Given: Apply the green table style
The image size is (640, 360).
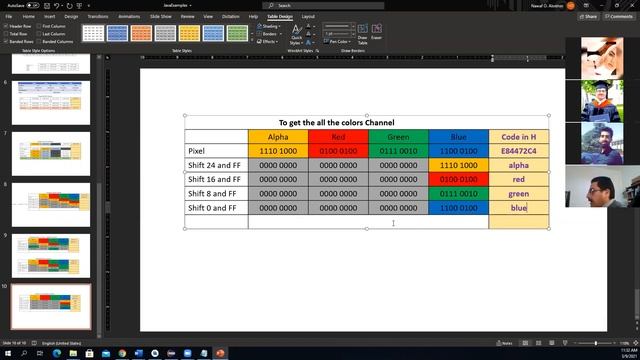Looking at the screenshot, I should 237,33.
